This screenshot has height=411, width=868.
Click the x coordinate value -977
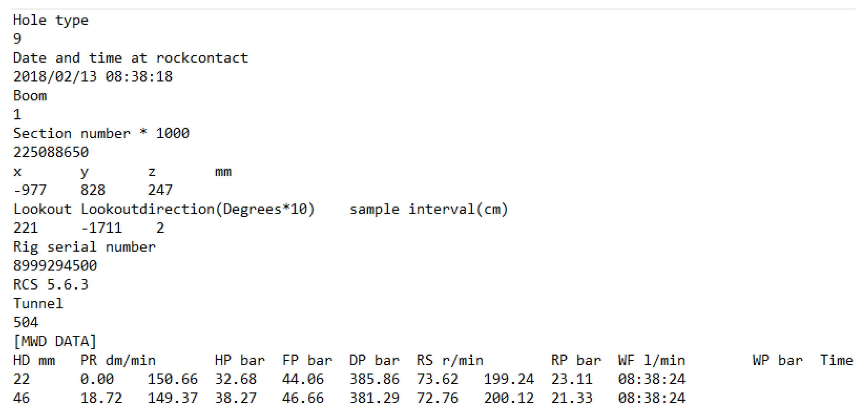point(30,190)
